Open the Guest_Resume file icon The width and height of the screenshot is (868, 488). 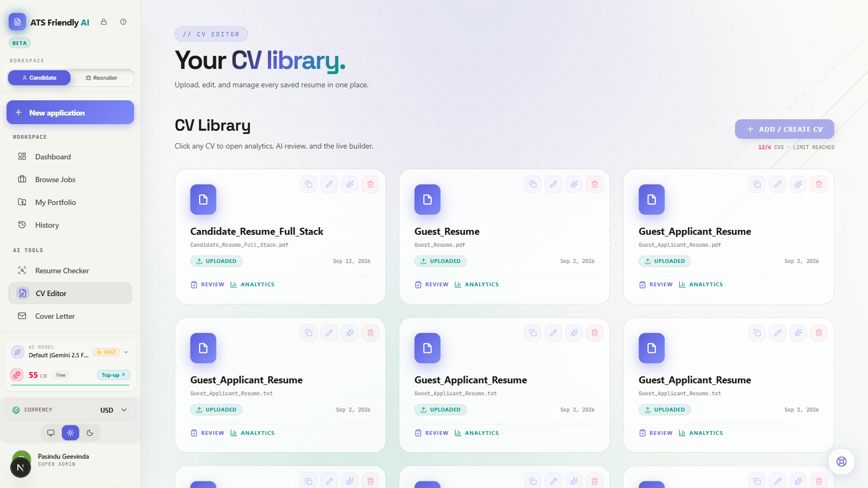click(x=427, y=200)
